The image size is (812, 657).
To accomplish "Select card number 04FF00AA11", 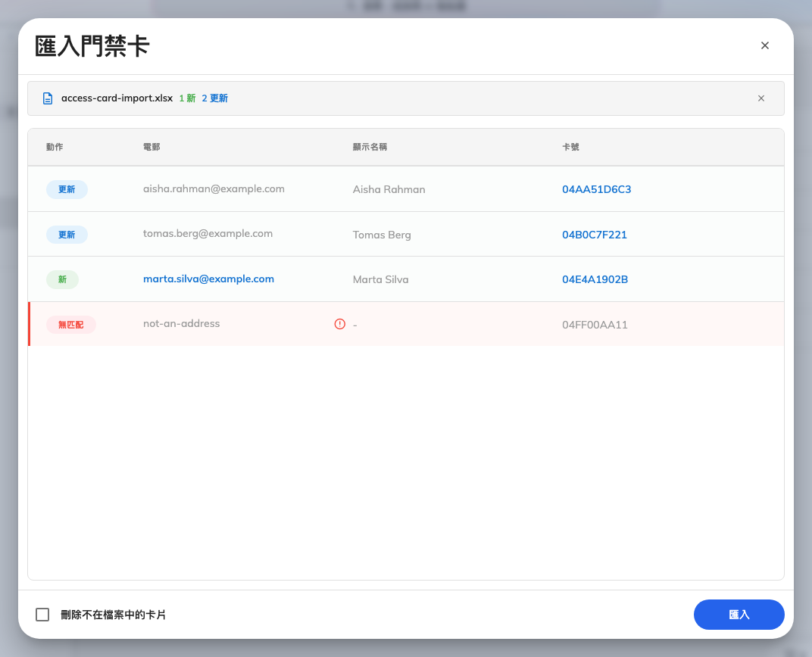I will click(x=595, y=325).
